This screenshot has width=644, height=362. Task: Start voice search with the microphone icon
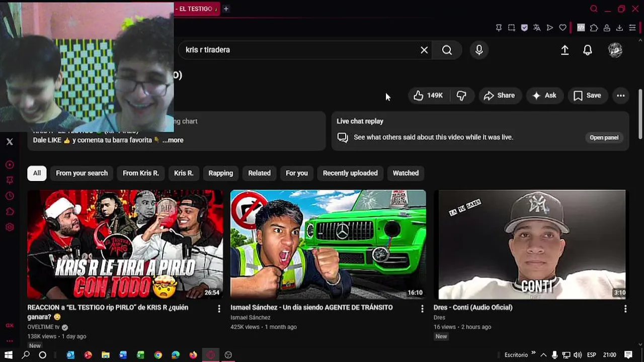click(x=479, y=50)
